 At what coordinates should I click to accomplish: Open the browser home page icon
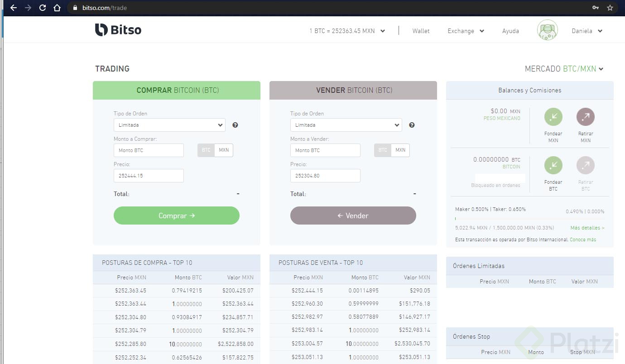click(x=57, y=8)
